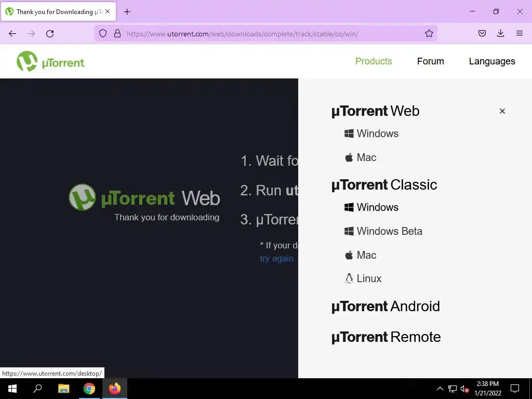Screen dimensions: 532x399
Task: Open the Firefox hamburger menu
Action: [x=520, y=33]
